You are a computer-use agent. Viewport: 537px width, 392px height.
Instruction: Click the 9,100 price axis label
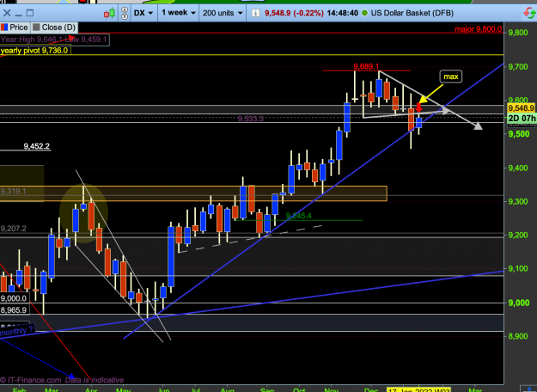tap(518, 269)
